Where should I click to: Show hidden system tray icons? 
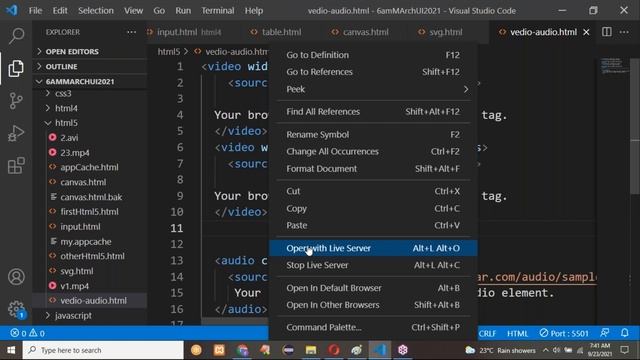[x=545, y=350]
